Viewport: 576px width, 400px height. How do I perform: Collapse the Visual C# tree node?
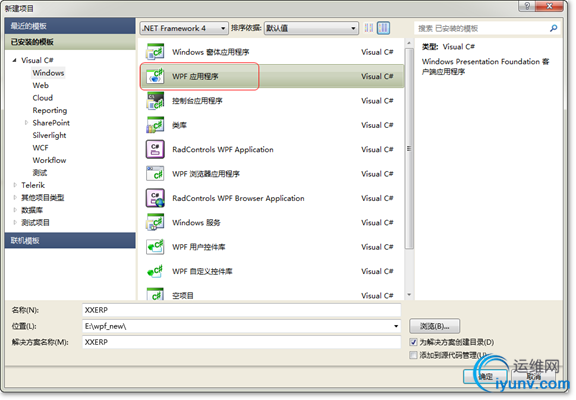14,60
